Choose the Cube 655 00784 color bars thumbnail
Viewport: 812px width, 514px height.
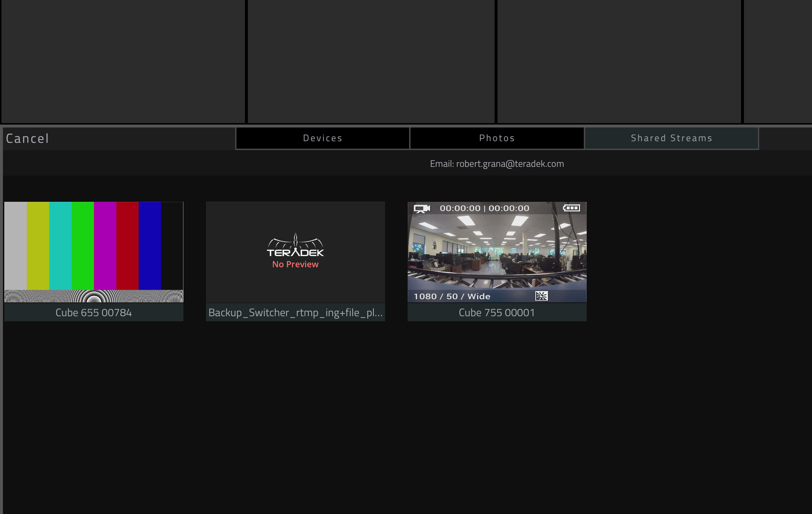tap(94, 252)
